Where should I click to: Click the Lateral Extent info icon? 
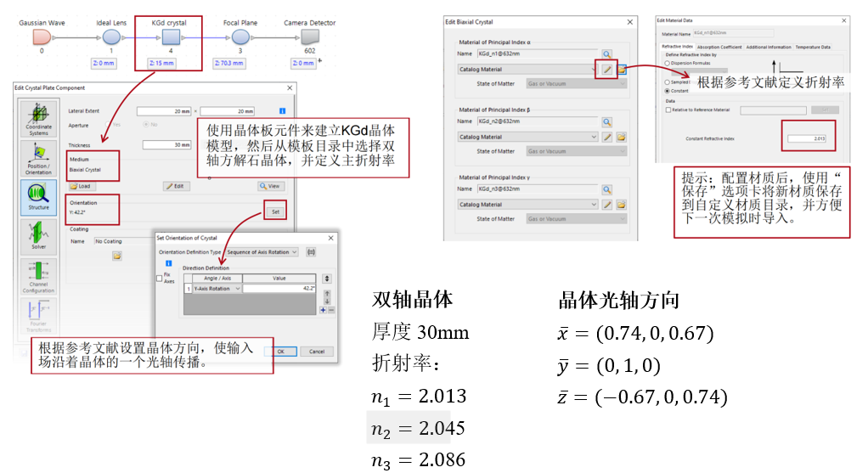pos(282,111)
